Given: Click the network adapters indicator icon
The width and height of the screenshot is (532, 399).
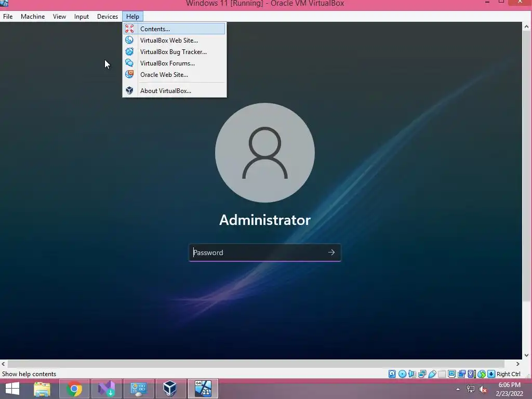Looking at the screenshot, I should click(422, 374).
